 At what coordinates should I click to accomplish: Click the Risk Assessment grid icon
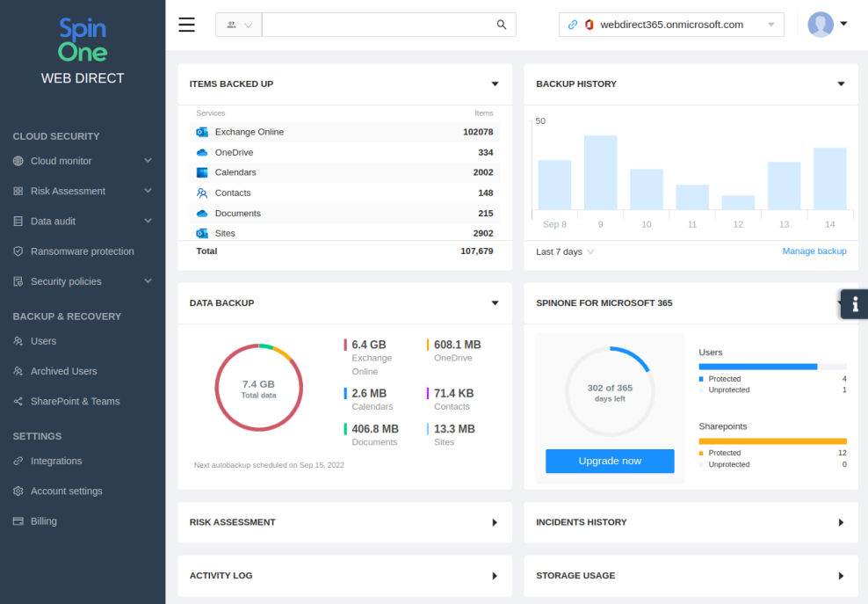(18, 191)
